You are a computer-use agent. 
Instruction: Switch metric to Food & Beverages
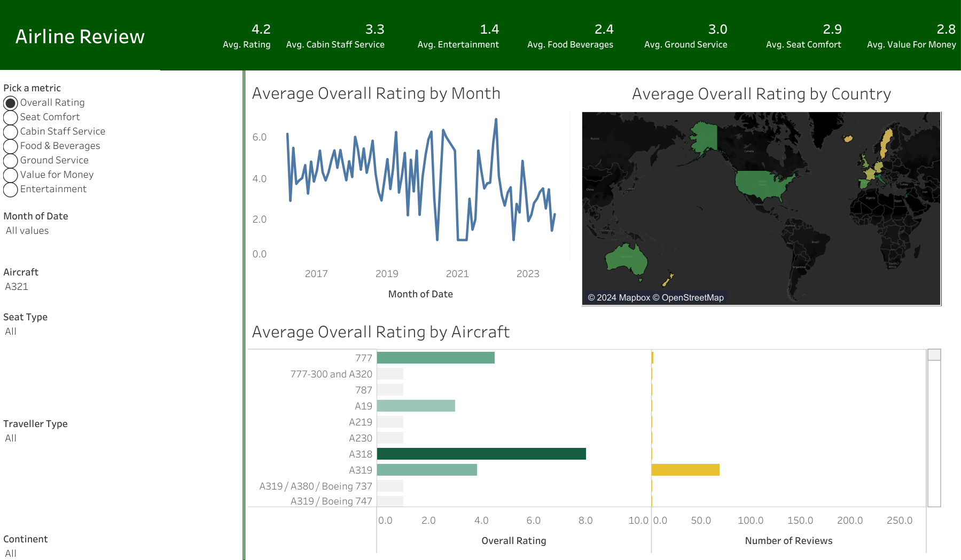tap(10, 145)
